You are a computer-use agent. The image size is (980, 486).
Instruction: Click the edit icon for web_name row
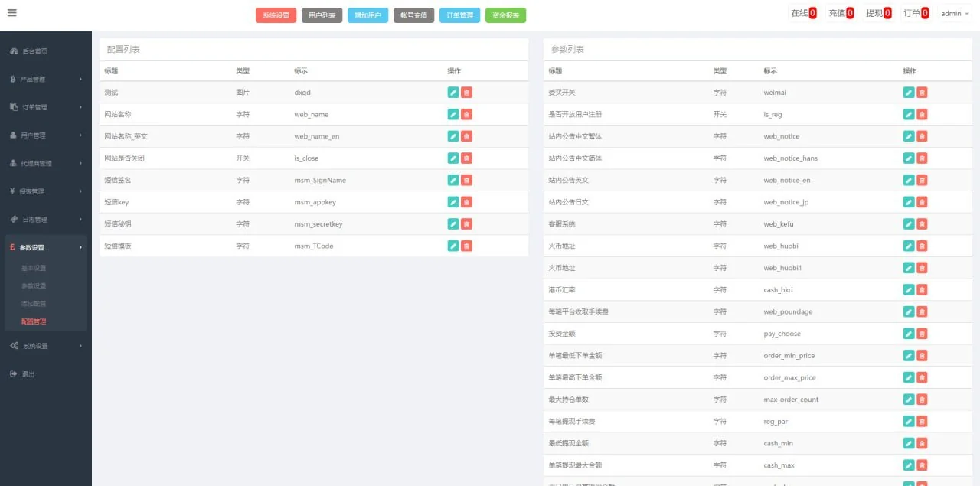(453, 114)
